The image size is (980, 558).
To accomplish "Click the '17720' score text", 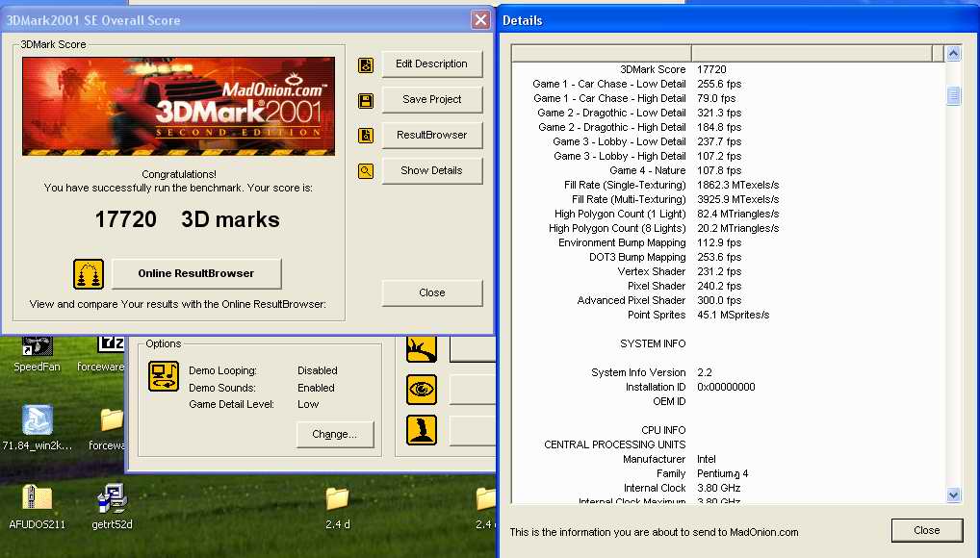I will [x=125, y=219].
